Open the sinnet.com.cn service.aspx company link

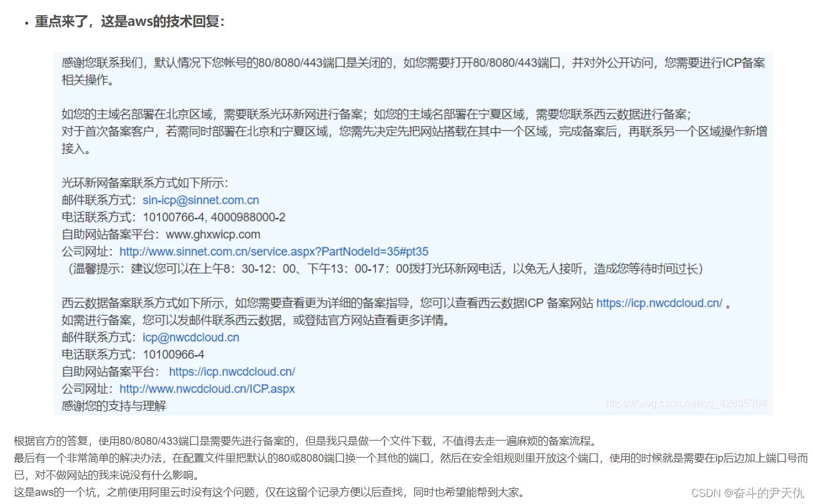click(274, 251)
